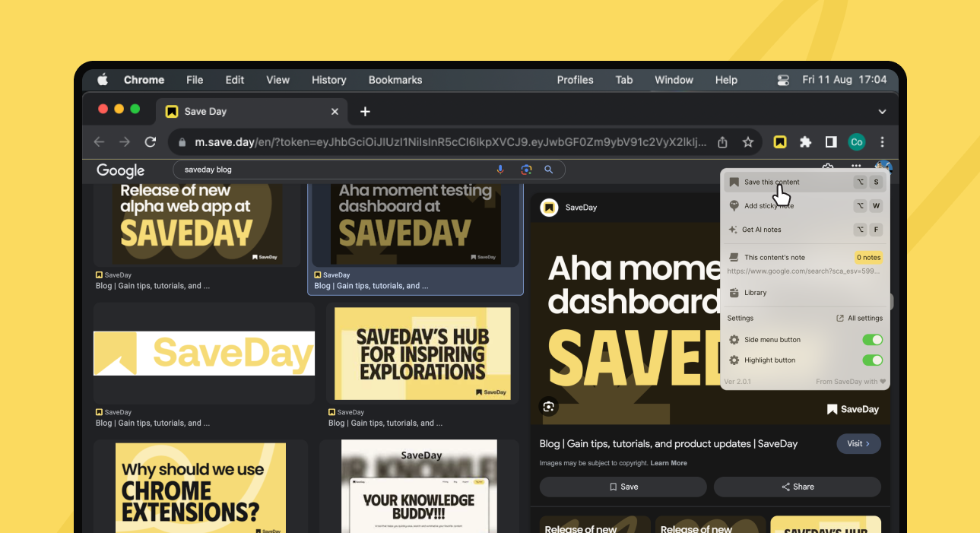Open the Chrome menu

click(144, 80)
